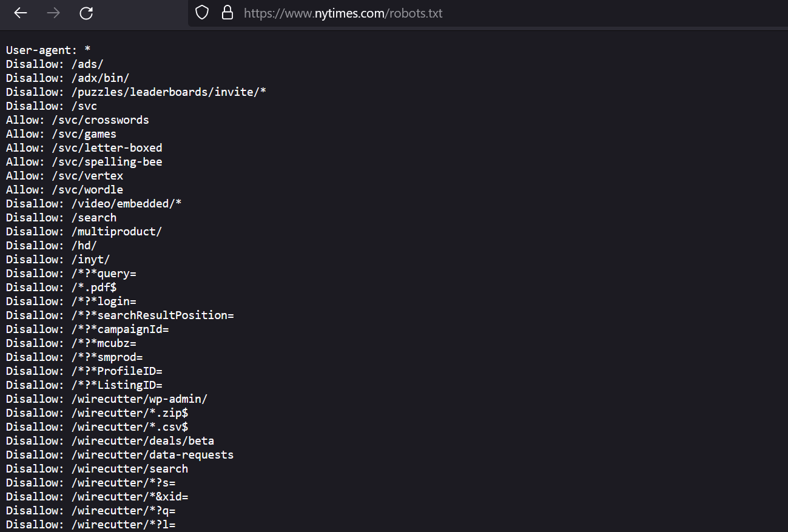Select the 'User-agent: *' line
The image size is (788, 532).
click(x=49, y=50)
